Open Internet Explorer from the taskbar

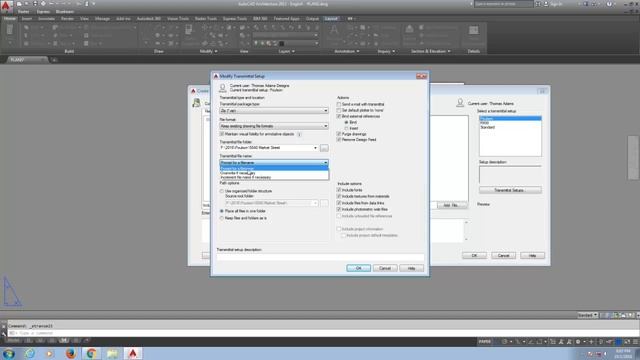click(29, 353)
